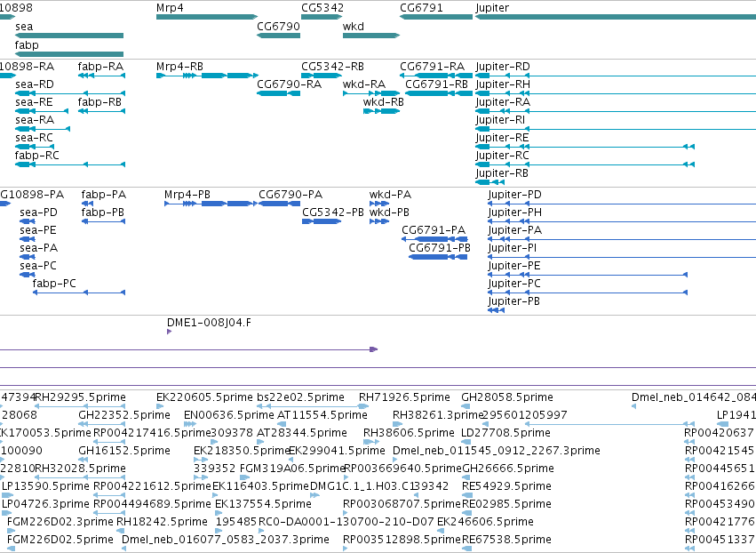The height and width of the screenshot is (553, 756).
Task: Click the CG6790 gene label
Action: [278, 27]
